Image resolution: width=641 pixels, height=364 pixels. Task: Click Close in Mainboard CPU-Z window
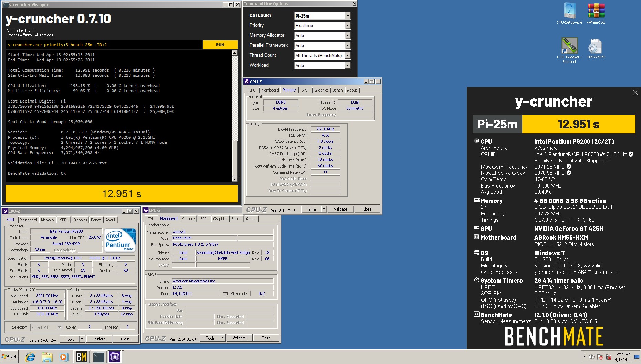tap(266, 338)
